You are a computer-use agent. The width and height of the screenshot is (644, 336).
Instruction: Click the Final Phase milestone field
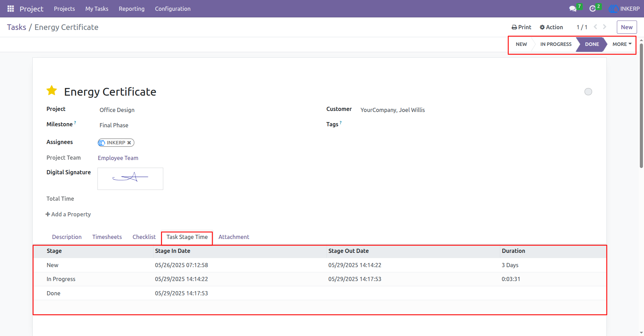coord(114,125)
